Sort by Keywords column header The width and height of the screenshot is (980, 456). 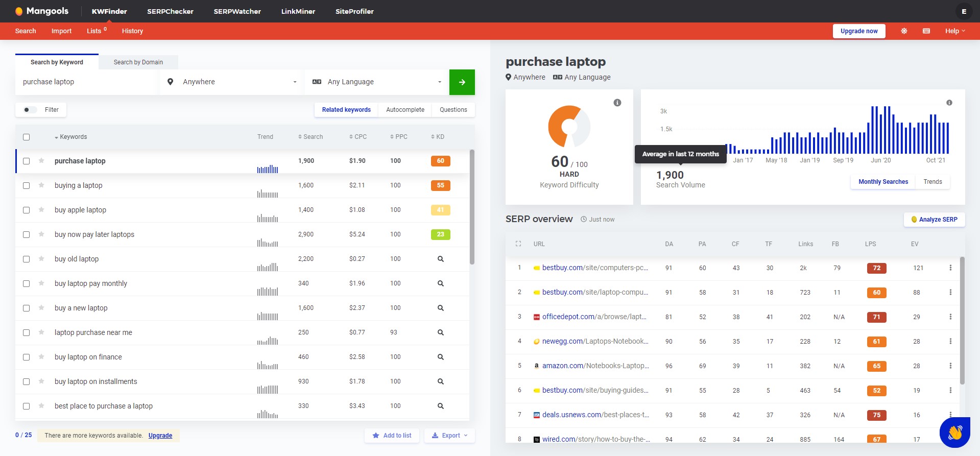tap(71, 137)
